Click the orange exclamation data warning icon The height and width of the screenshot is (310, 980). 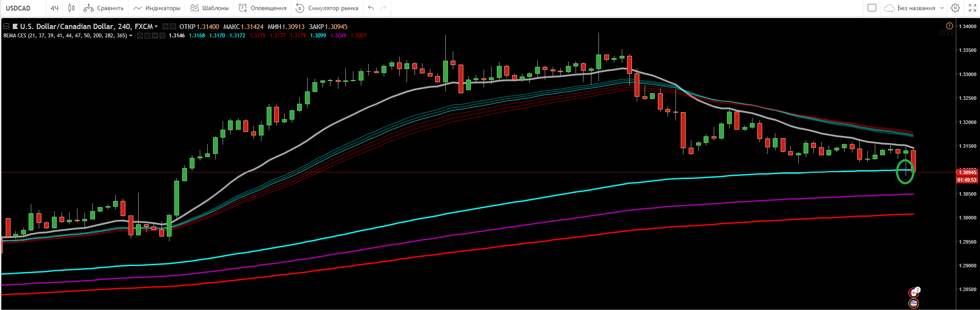point(950,26)
